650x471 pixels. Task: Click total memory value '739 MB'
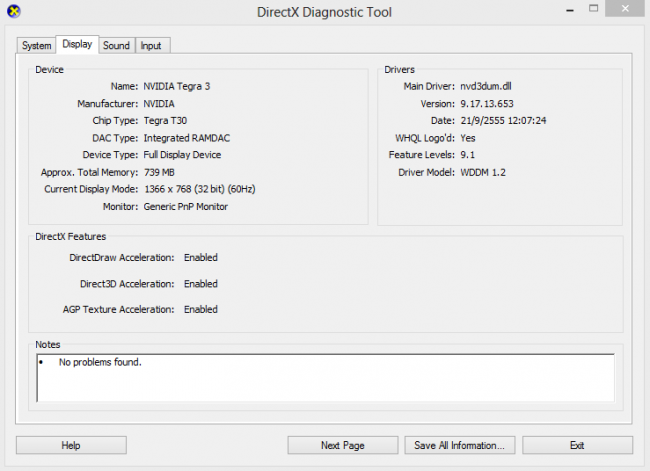159,172
